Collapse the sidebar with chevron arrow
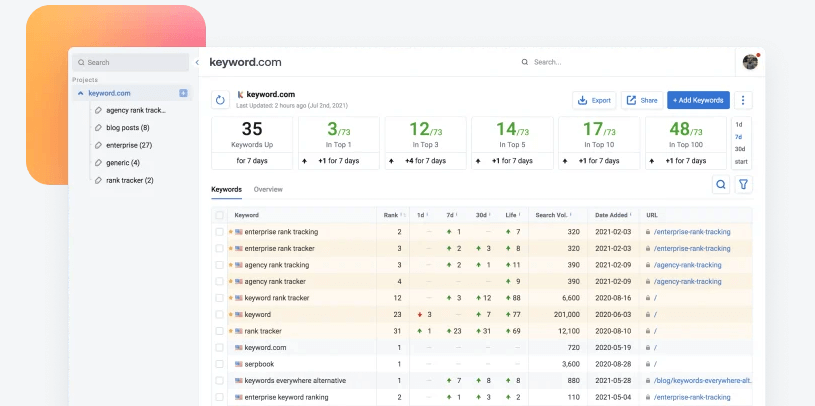This screenshot has height=406, width=815. point(196,62)
